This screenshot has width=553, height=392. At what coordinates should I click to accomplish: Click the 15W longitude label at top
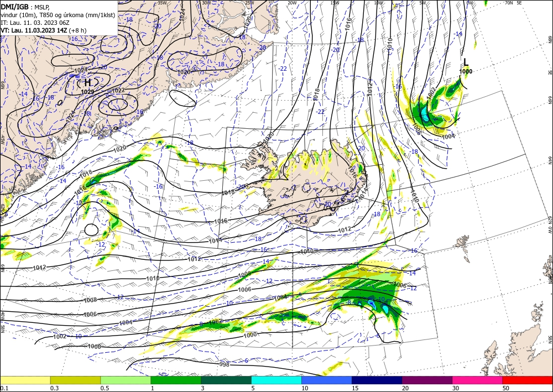335,3
